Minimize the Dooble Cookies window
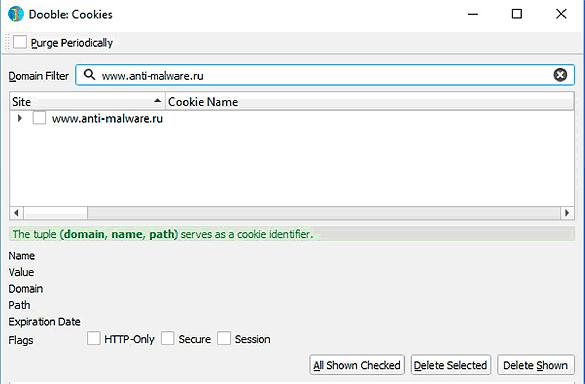The image size is (585, 384). click(x=473, y=14)
